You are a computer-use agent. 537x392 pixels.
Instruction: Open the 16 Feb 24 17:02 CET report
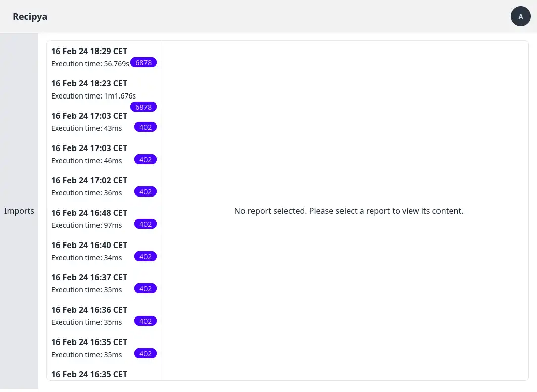pos(104,187)
